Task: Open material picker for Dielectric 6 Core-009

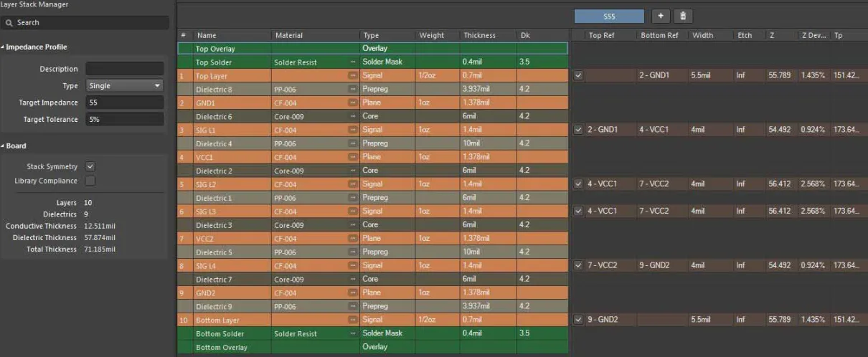Action: click(352, 116)
